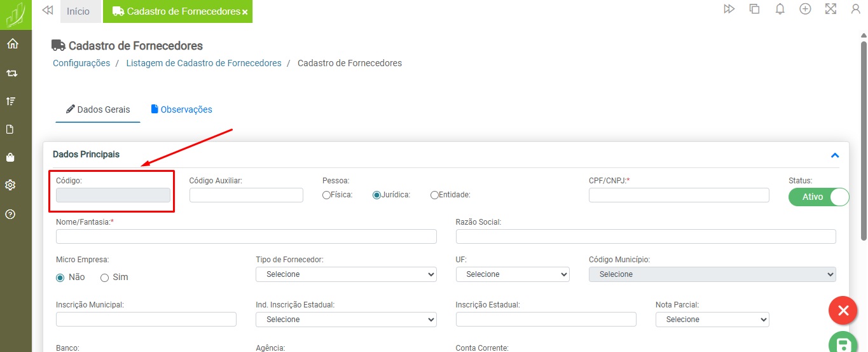Open the Tipo de Fornecedor dropdown

[346, 274]
